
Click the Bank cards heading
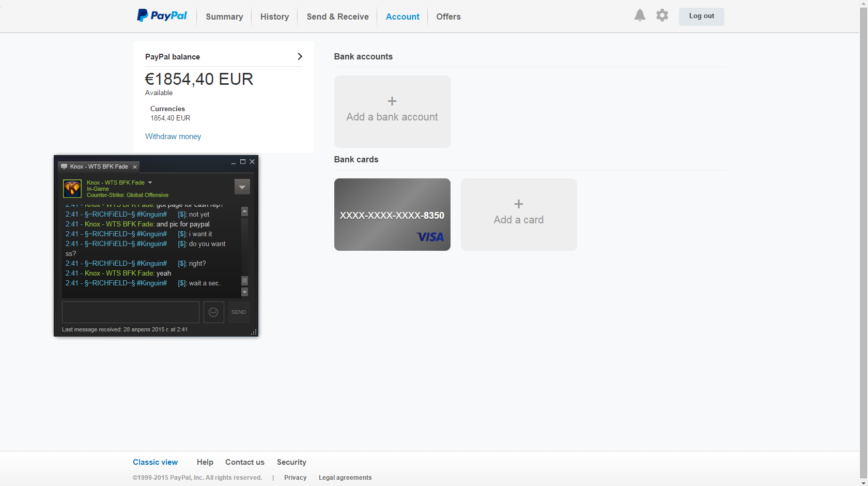point(356,159)
